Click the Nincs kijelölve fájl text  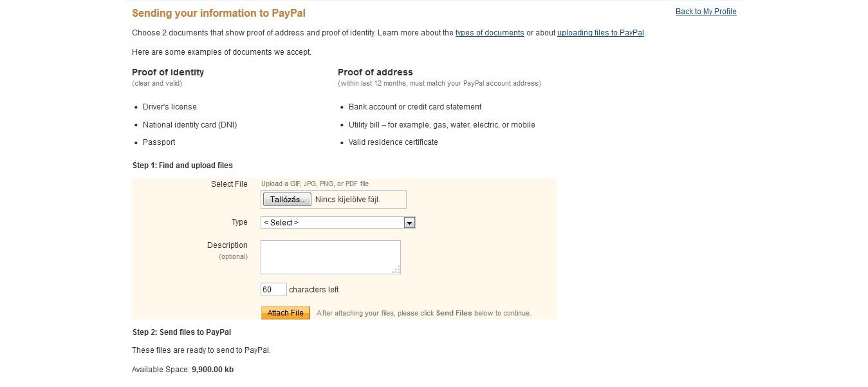[347, 200]
